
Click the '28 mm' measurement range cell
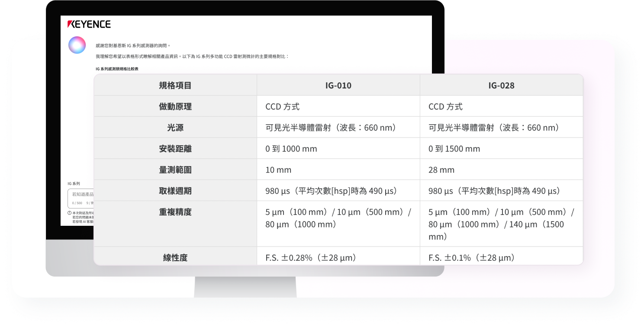click(x=501, y=170)
